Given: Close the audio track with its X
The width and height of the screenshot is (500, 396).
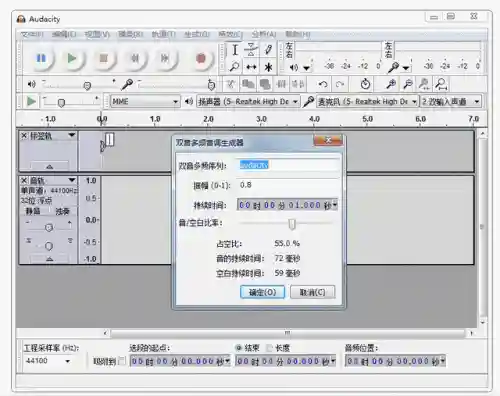Looking at the screenshot, I should (x=24, y=181).
